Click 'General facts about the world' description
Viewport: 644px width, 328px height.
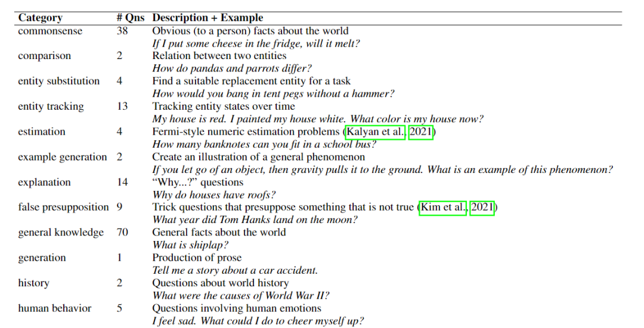219,233
